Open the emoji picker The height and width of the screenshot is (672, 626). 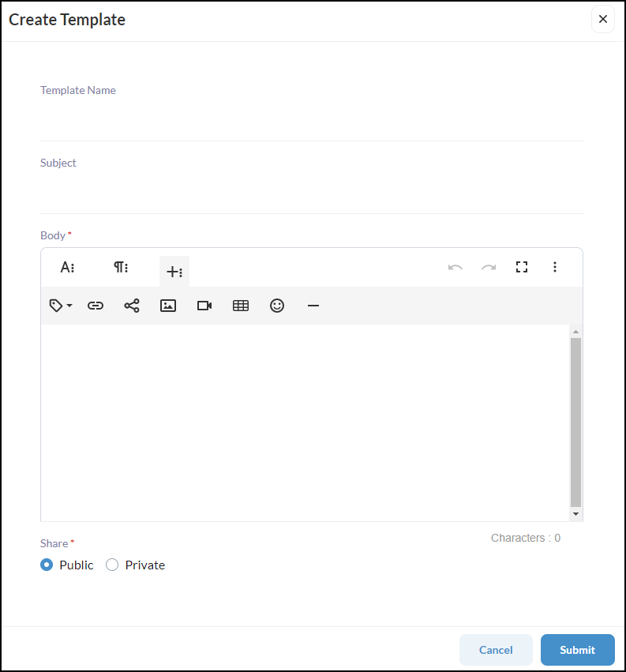[x=277, y=306]
